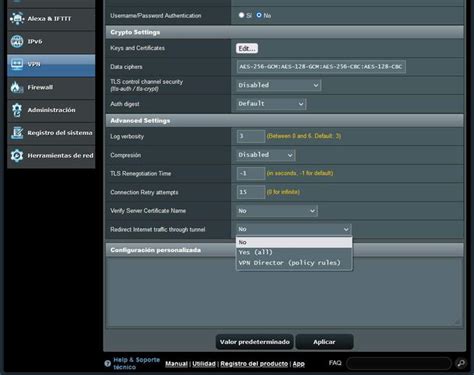Click the Configuración personalizada text area
474x375 pixels.
[x=284, y=292]
